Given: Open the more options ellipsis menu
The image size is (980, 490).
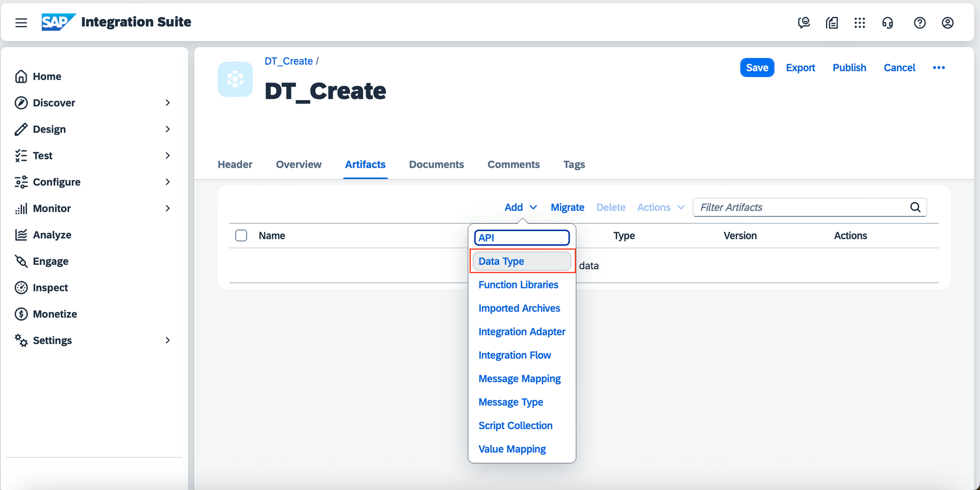Looking at the screenshot, I should (x=938, y=68).
